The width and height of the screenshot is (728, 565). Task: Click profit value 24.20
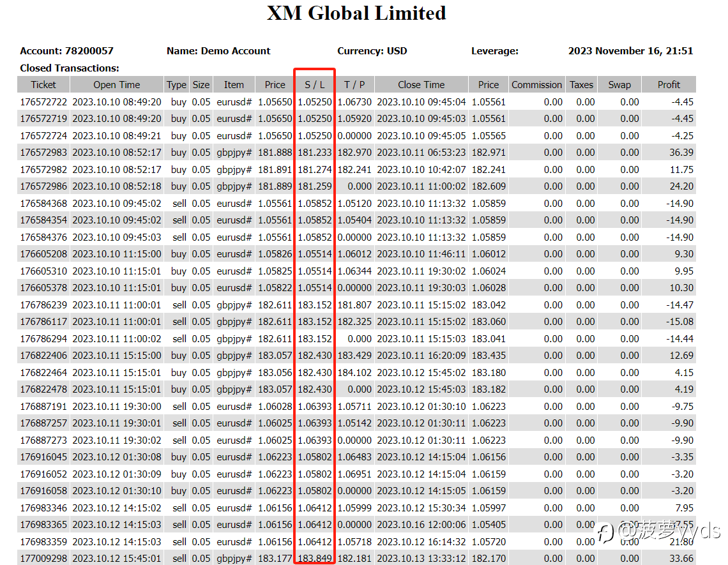681,186
